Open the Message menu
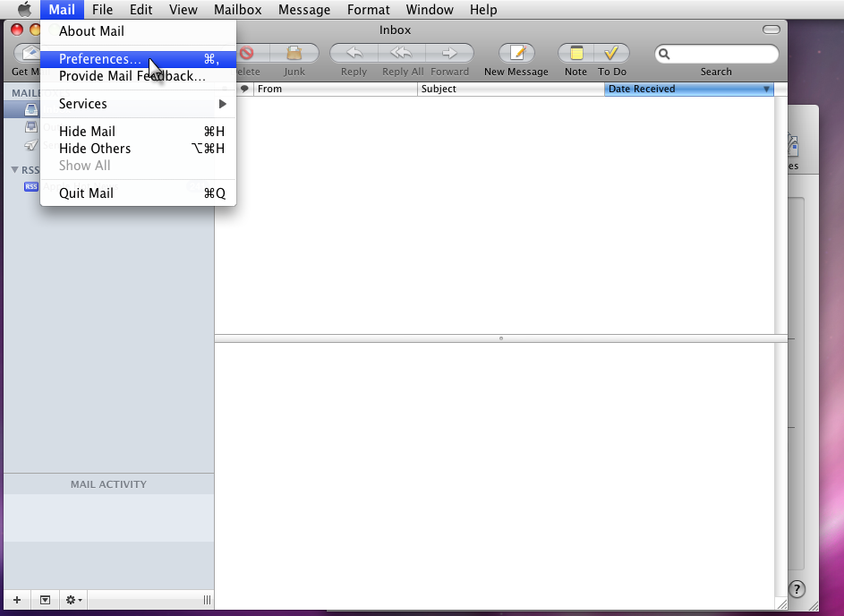This screenshot has height=616, width=844. (x=304, y=9)
